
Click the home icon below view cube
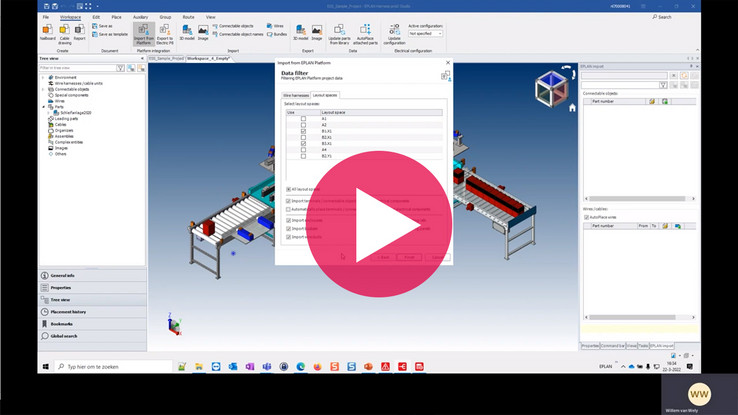572,108
